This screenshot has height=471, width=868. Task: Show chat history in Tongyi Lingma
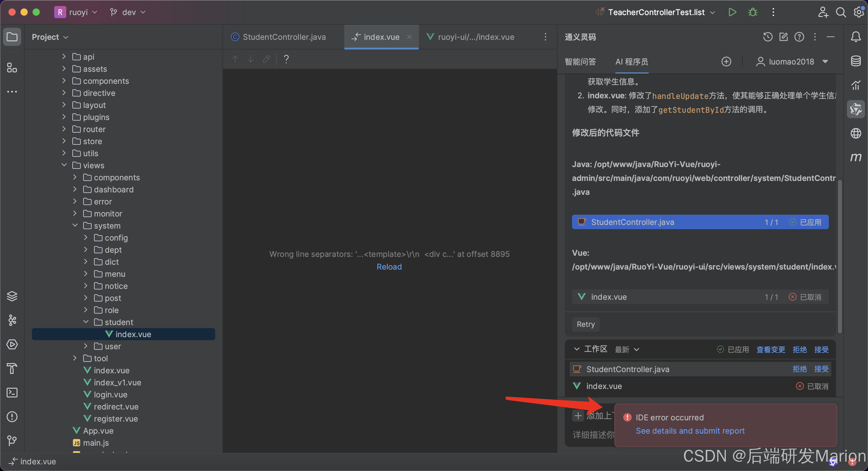pyautogui.click(x=768, y=37)
